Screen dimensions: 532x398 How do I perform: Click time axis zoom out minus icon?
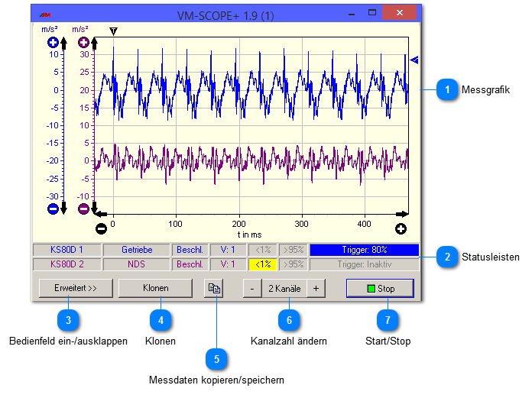pos(101,228)
